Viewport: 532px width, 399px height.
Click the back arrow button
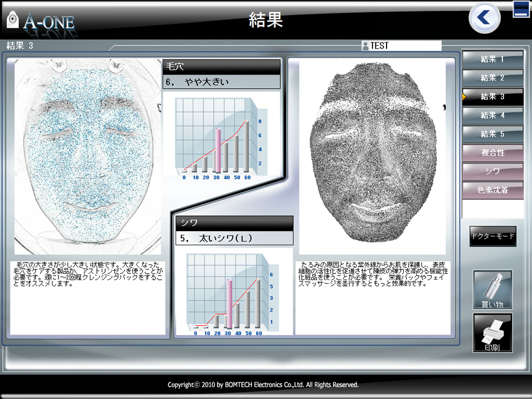(485, 18)
